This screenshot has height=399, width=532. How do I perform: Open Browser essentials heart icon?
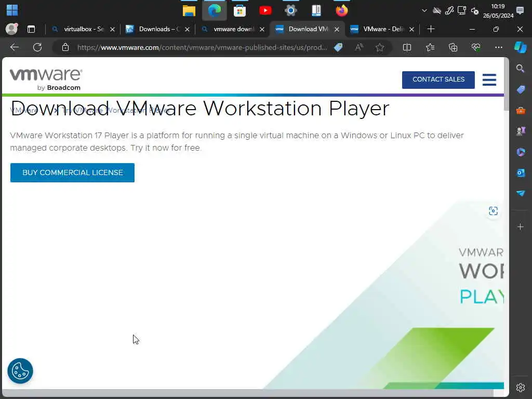pyautogui.click(x=476, y=47)
